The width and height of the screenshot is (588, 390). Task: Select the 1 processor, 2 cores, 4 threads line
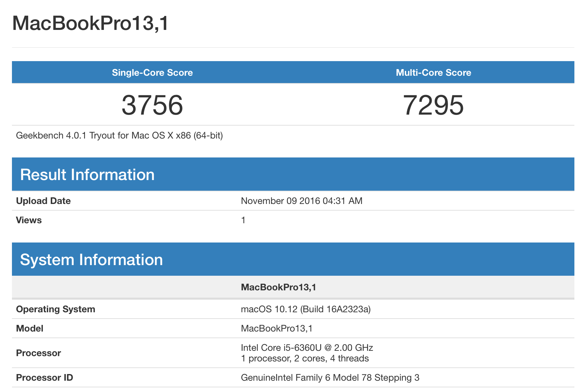(305, 358)
